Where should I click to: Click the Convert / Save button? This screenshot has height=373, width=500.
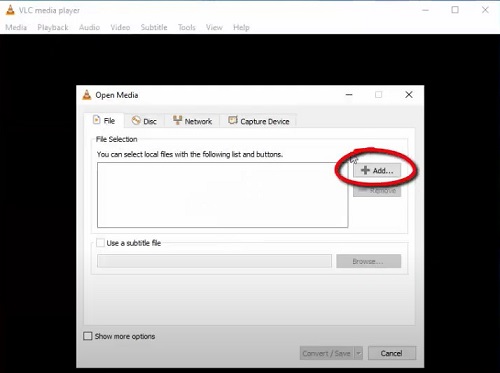327,353
